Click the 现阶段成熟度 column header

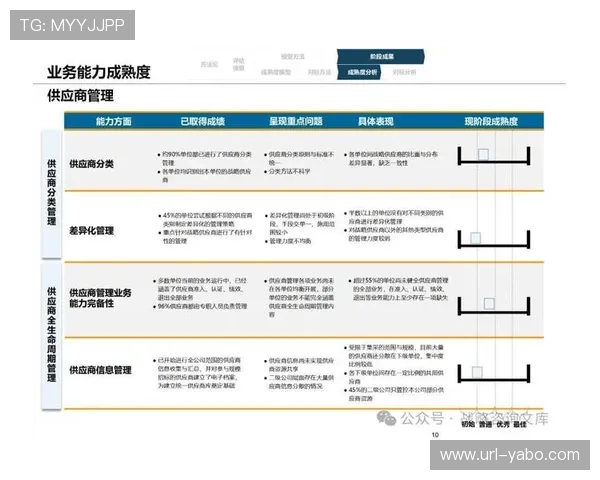pos(490,121)
